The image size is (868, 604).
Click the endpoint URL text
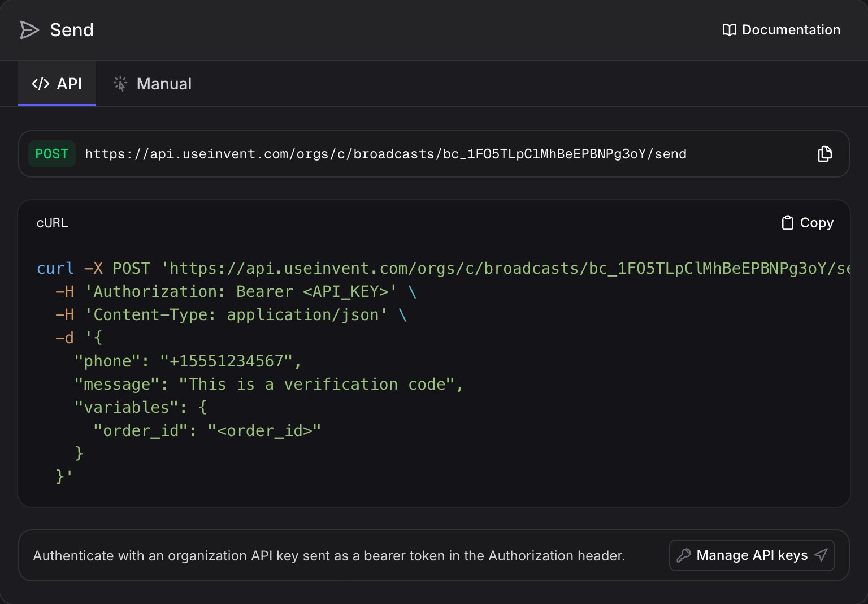pos(385,154)
